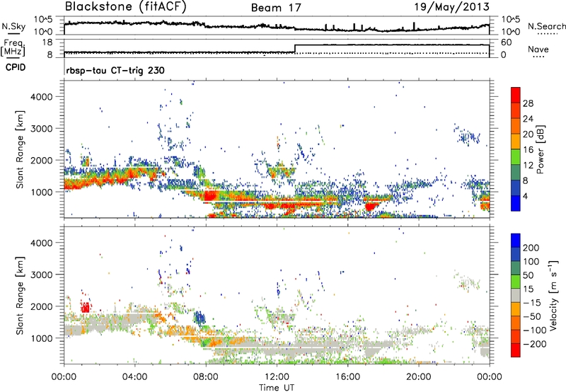The image size is (566, 392).
Task: Click the top blue segment of Velocity colorbar
Action: [516, 241]
